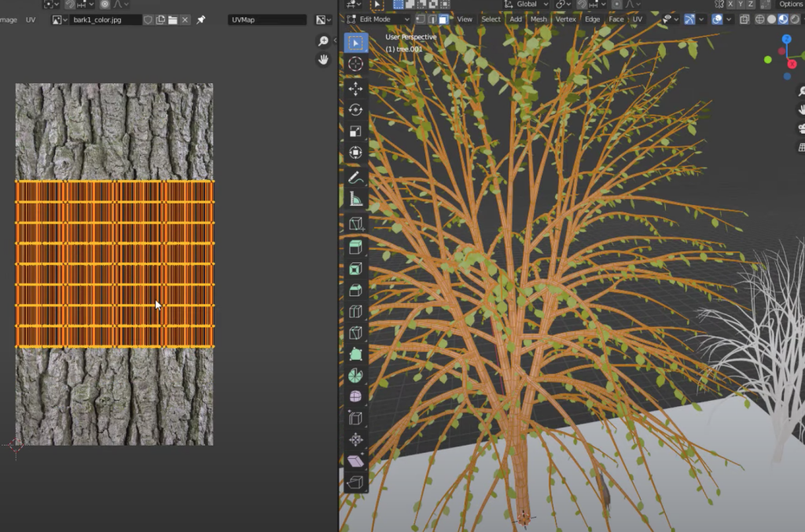Select the Inset Faces tool

click(x=355, y=269)
